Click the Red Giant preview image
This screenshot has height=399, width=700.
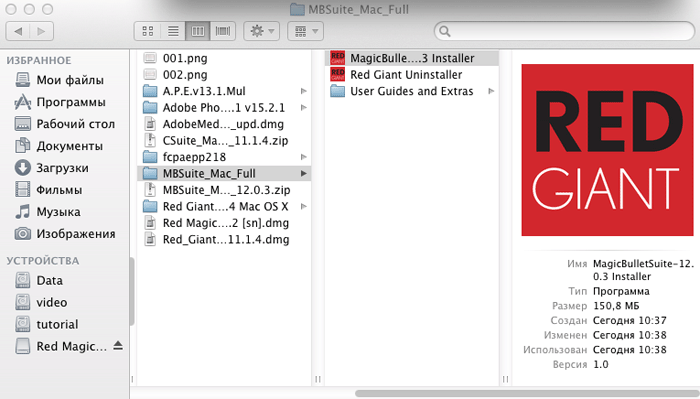(608, 150)
